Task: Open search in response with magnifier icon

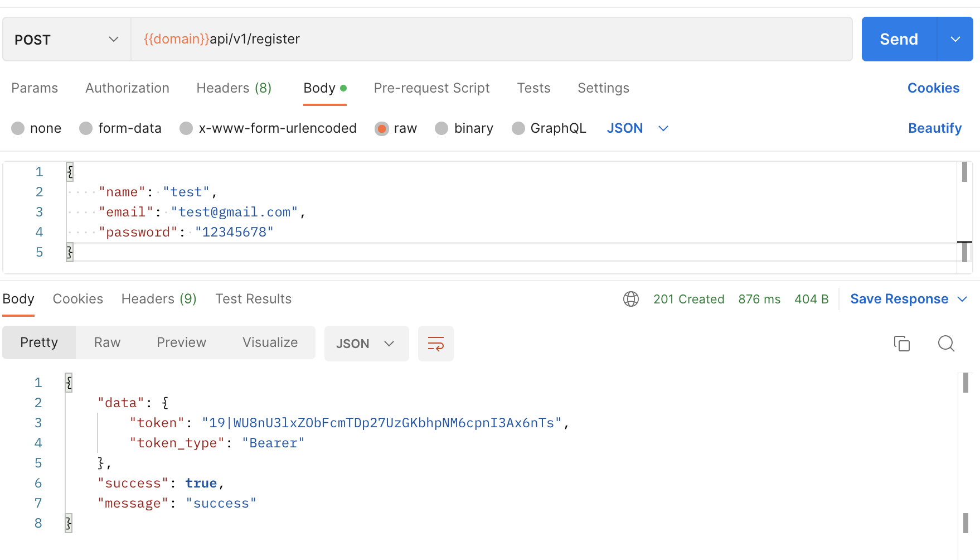Action: tap(946, 343)
